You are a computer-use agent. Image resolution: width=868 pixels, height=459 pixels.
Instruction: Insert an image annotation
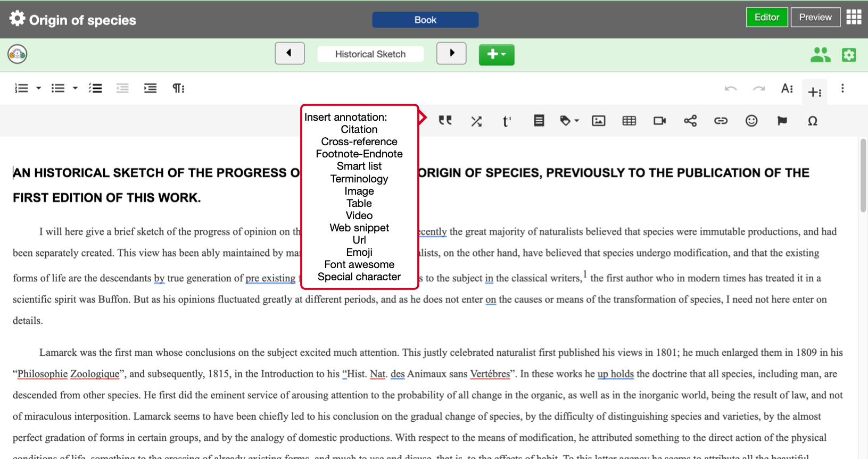[599, 121]
